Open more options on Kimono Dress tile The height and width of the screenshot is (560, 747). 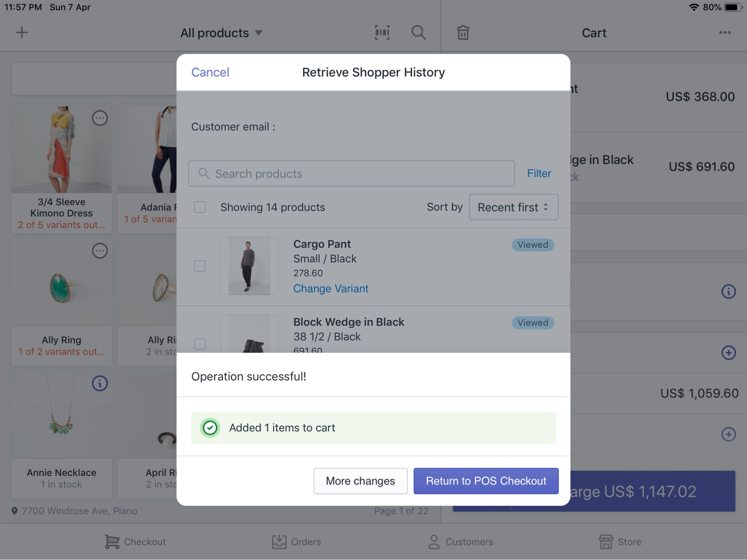tap(100, 118)
